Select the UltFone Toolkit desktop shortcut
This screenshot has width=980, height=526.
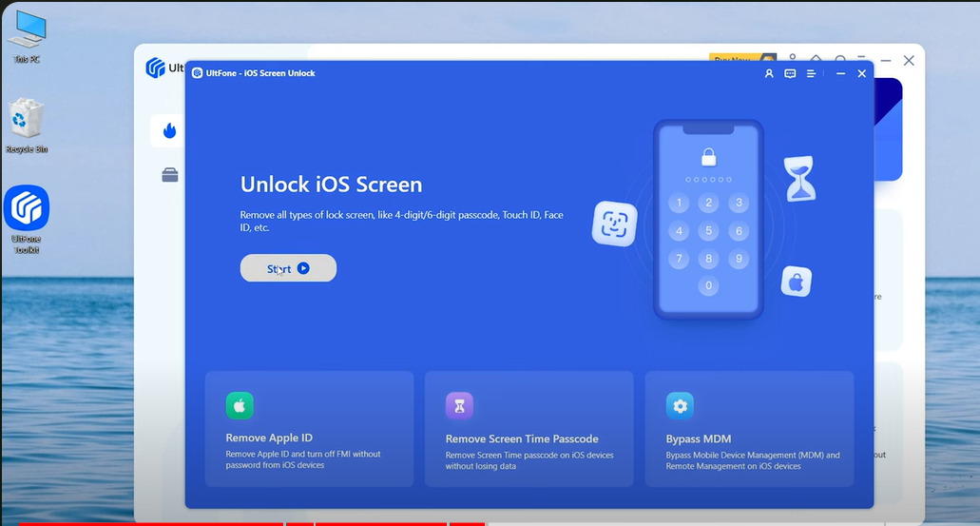point(27,219)
